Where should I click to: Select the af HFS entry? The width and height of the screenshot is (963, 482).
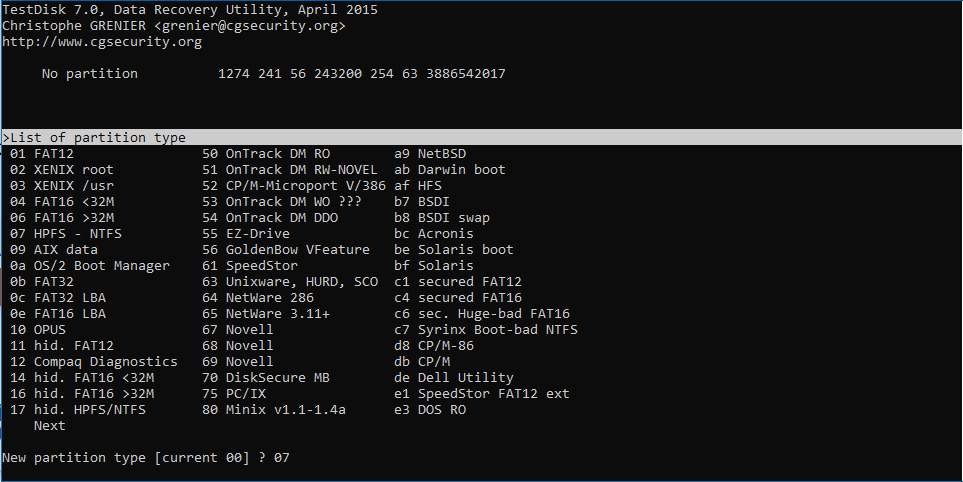pyautogui.click(x=418, y=185)
